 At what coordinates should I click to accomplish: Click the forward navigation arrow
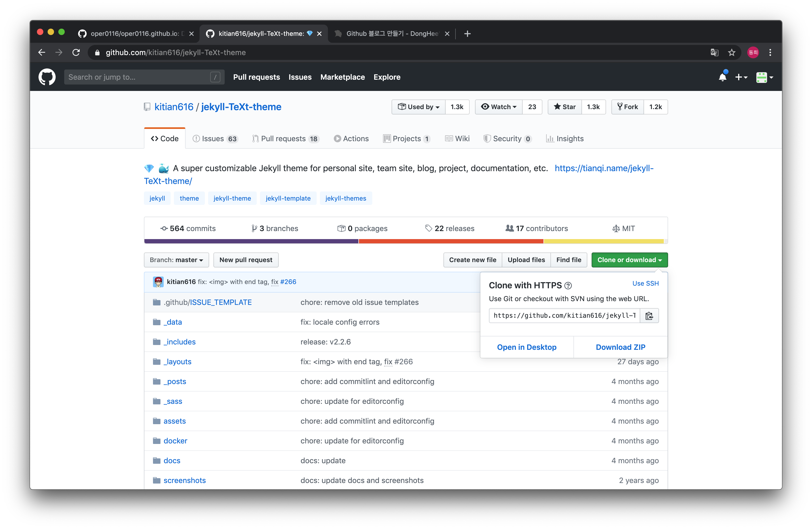pos(59,52)
